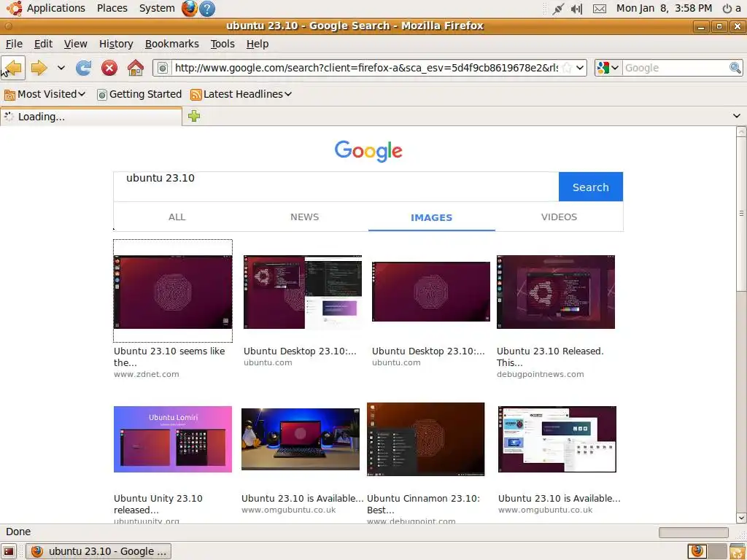The width and height of the screenshot is (747, 560).
Task: Open the Ubuntu Lomiri thumbnail image
Action: pos(173,439)
